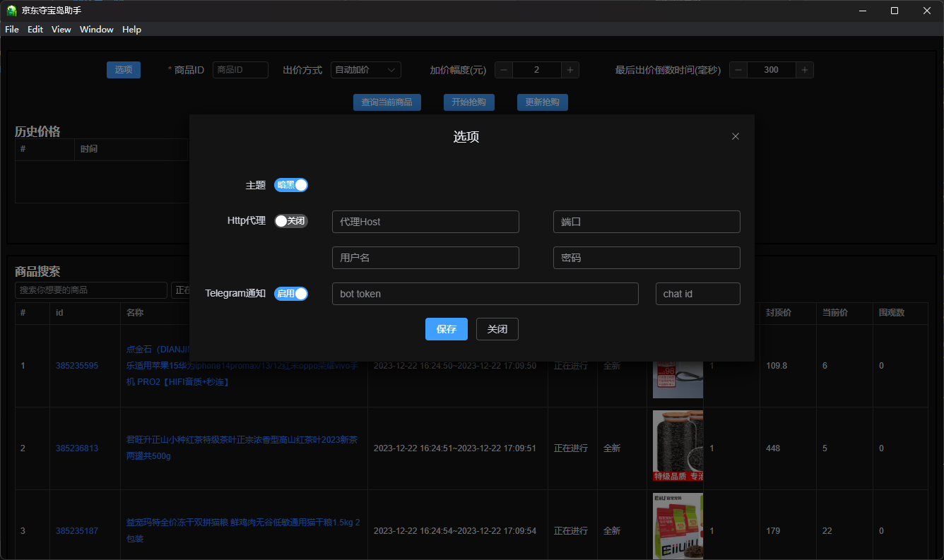Click the 选项 button in the toolbar
The width and height of the screenshot is (944, 560).
pos(124,70)
